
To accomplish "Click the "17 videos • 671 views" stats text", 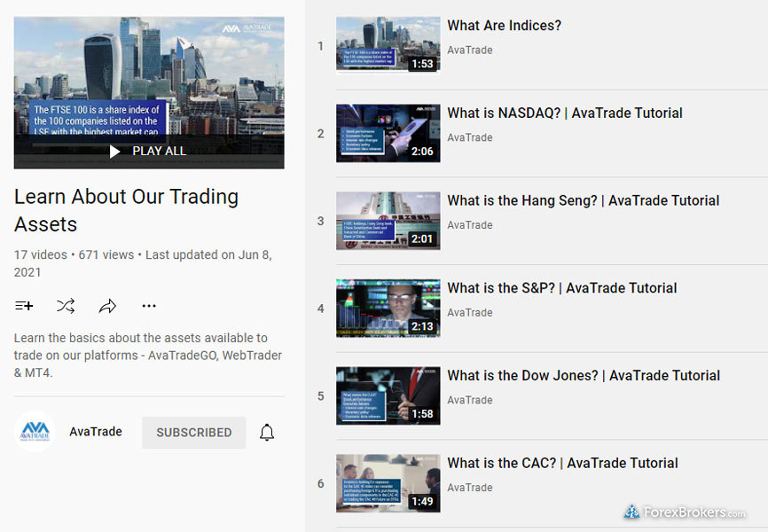I will click(x=74, y=254).
